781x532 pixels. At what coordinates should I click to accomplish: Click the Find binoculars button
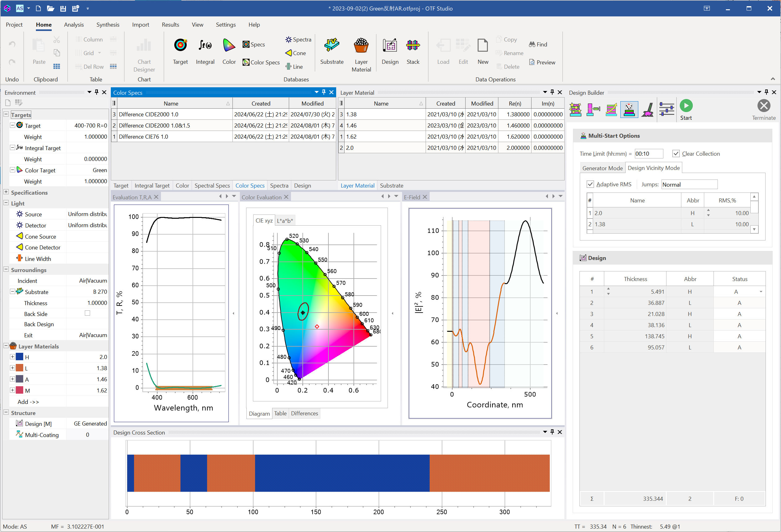tap(538, 44)
